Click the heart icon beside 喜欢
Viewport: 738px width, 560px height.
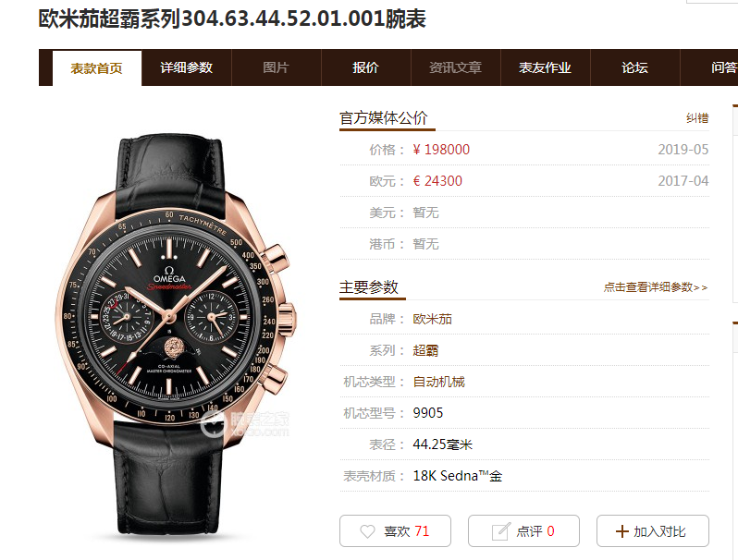[x=367, y=531]
